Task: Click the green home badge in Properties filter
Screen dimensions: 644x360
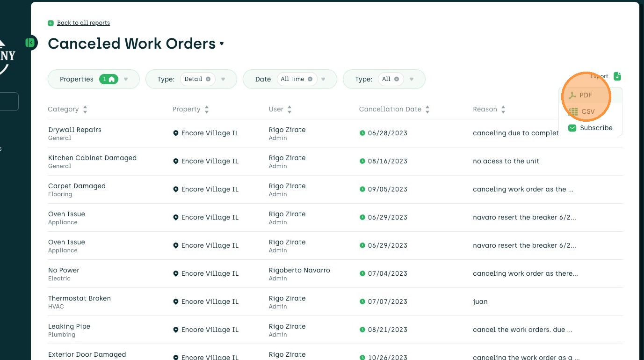Action: [x=109, y=79]
